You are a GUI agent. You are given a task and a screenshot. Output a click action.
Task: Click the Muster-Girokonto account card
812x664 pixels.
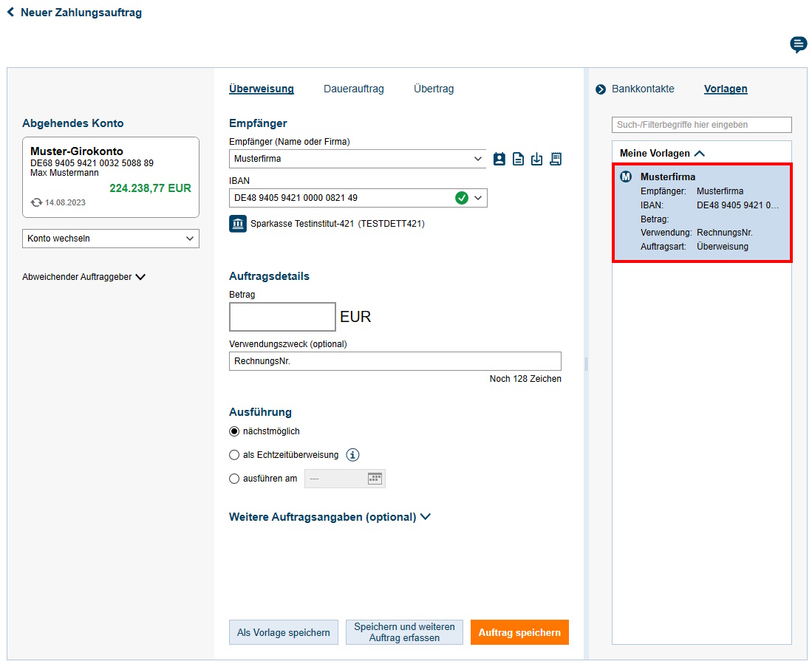point(111,177)
